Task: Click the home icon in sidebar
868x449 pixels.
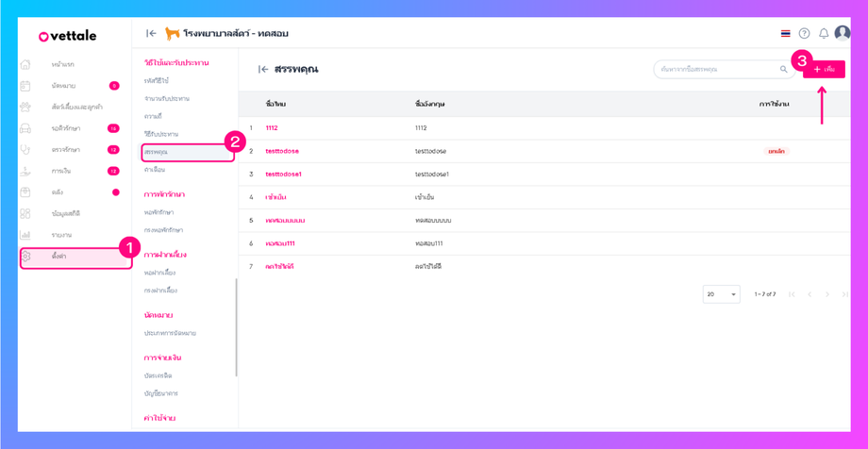Action: pos(25,65)
